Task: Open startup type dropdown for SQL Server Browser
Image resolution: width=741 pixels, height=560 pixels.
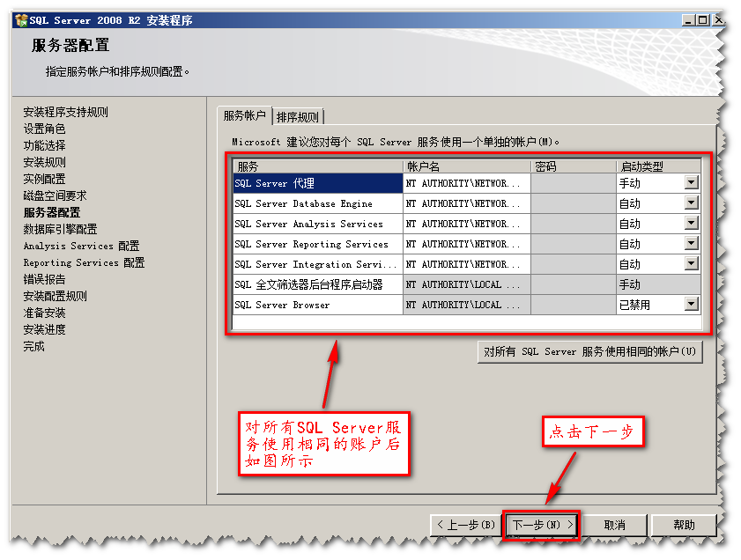Action: (692, 305)
